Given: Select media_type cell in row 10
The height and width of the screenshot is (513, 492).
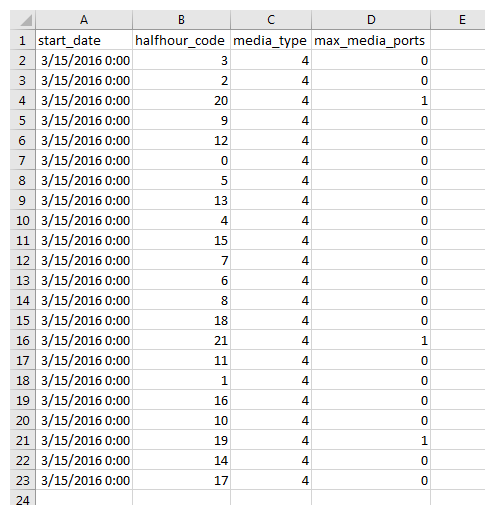Looking at the screenshot, I should 271,220.
